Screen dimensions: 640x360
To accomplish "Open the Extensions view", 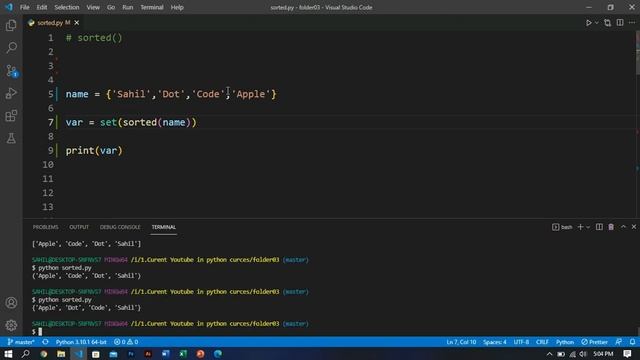I will click(x=11, y=116).
